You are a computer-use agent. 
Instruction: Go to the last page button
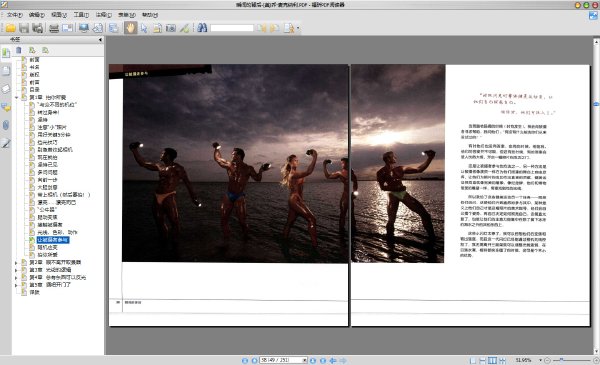(323, 360)
